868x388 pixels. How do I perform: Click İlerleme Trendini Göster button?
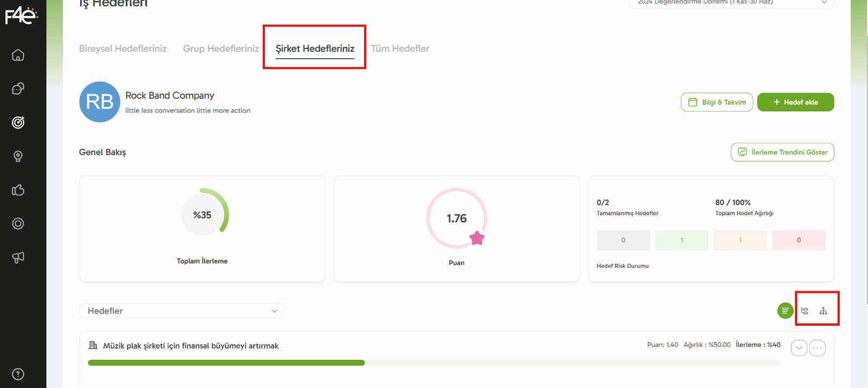pyautogui.click(x=782, y=152)
